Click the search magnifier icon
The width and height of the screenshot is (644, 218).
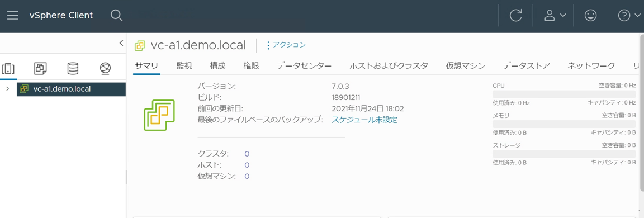click(117, 16)
